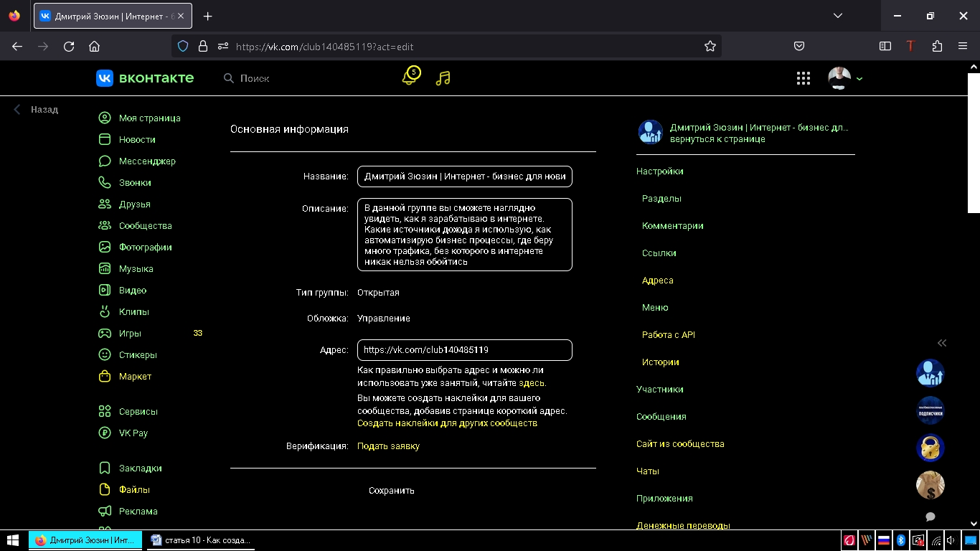The height and width of the screenshot is (551, 980).
Task: Click the Стикеры smiley icon
Action: [105, 354]
